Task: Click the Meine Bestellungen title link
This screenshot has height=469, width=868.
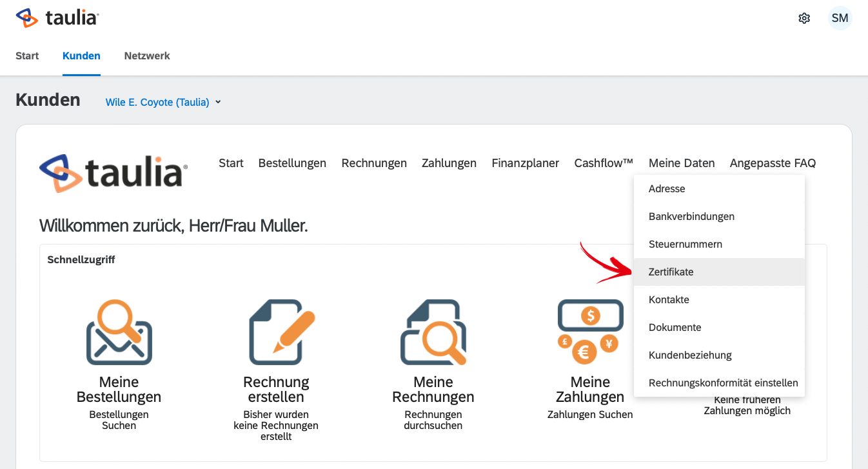Action: (119, 390)
